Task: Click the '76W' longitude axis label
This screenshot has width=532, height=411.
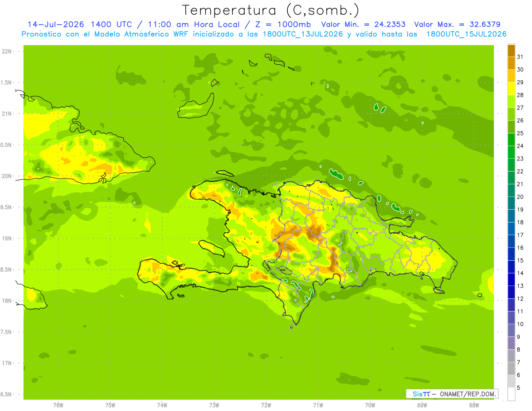Action: tap(58, 405)
